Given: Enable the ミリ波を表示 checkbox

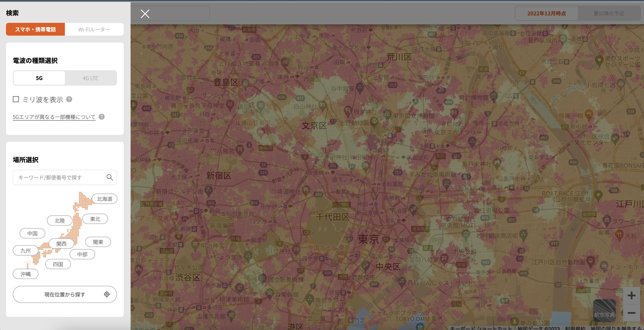Looking at the screenshot, I should click(16, 99).
